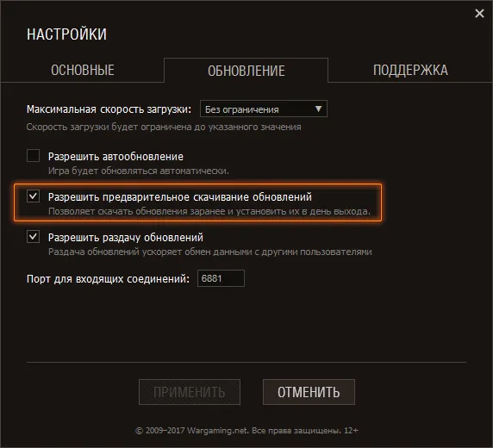Disable the 'Разрешить раздачу обновлений' checkbox

[x=33, y=236]
